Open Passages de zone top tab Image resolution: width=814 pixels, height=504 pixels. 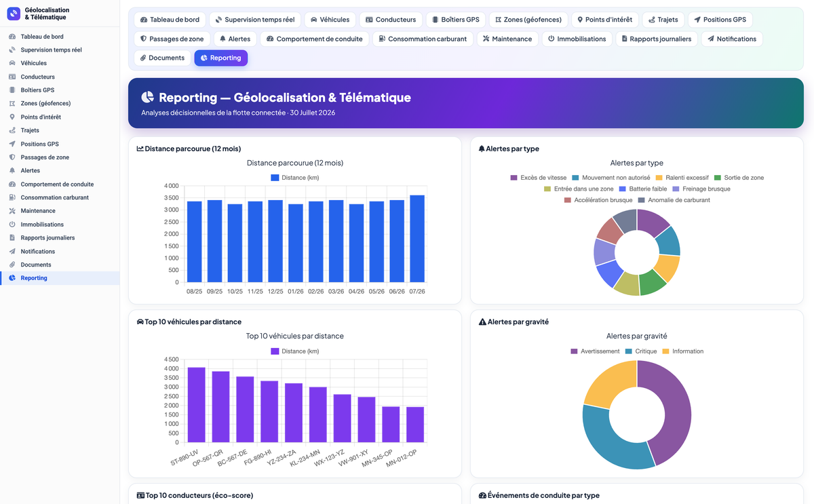pos(172,39)
